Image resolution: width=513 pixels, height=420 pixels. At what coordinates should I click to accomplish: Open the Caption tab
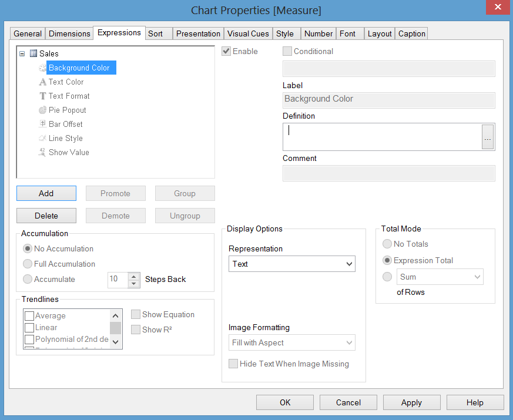tap(411, 33)
